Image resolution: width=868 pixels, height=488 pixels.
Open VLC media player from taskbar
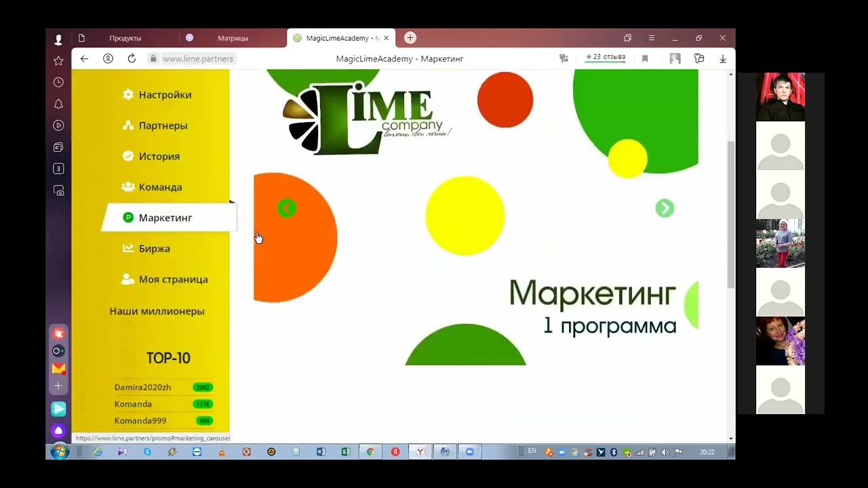click(x=222, y=452)
